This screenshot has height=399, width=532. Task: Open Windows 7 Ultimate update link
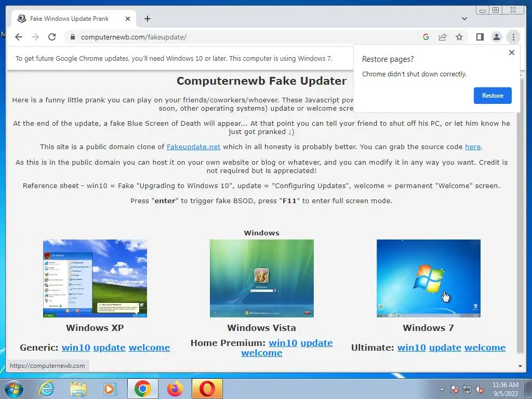[x=445, y=348]
